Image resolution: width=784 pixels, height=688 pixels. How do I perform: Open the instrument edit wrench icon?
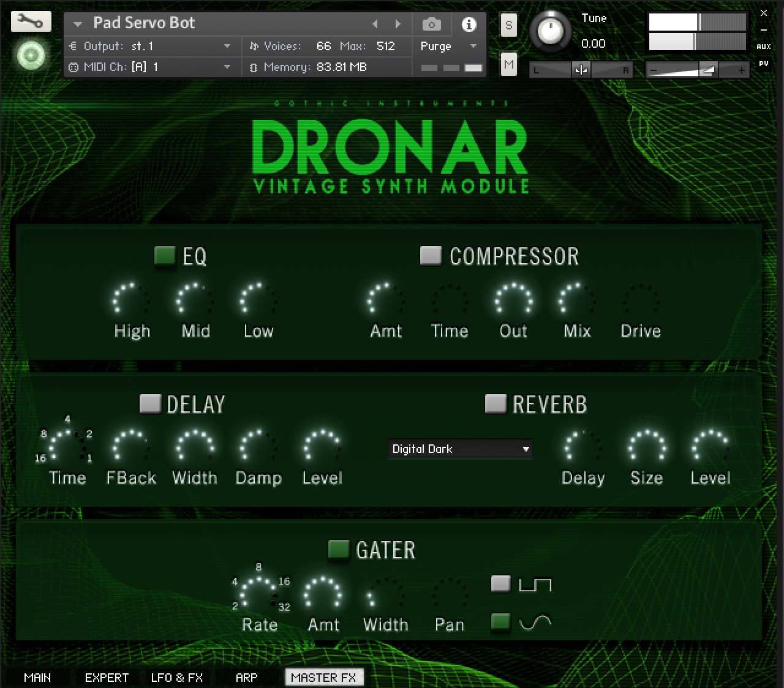point(32,21)
